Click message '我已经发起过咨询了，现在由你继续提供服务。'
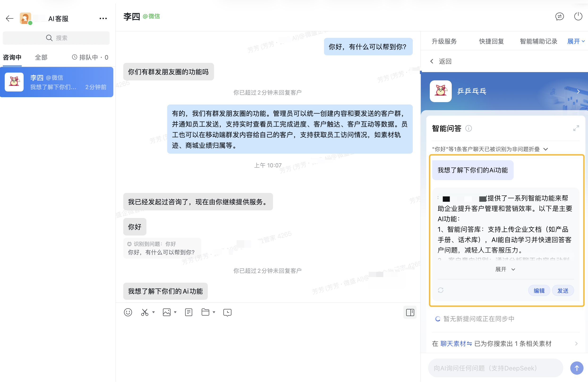The height and width of the screenshot is (382, 588). point(198,202)
